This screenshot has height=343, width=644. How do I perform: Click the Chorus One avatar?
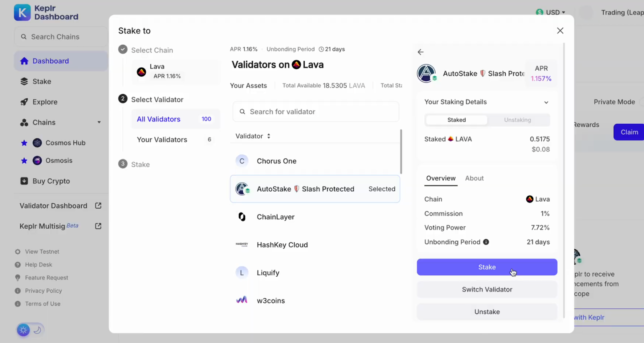click(x=242, y=161)
